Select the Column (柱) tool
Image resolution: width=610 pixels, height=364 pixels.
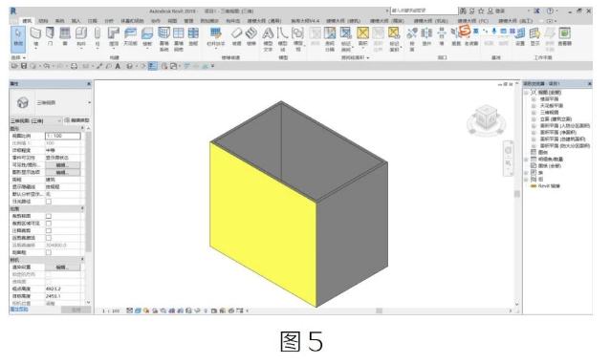click(x=98, y=37)
